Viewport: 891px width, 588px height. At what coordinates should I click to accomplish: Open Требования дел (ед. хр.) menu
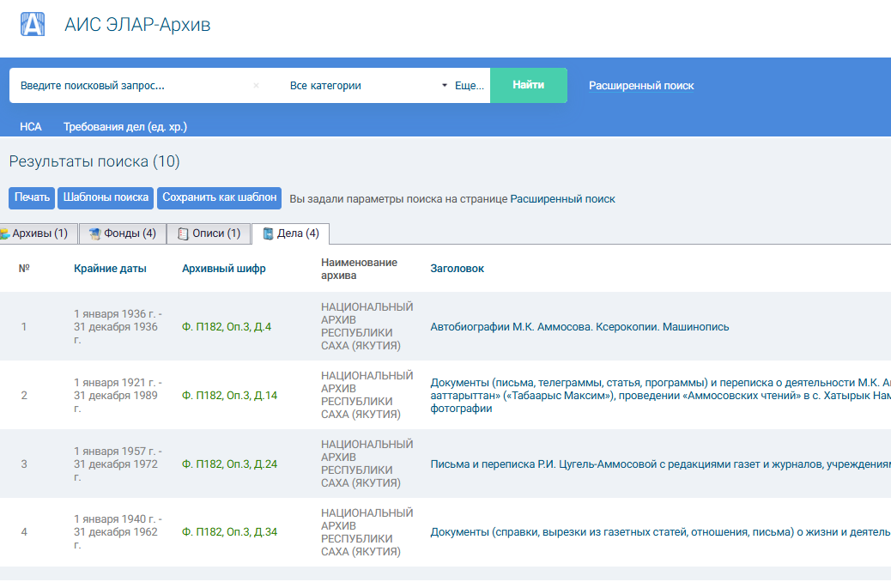coord(125,127)
